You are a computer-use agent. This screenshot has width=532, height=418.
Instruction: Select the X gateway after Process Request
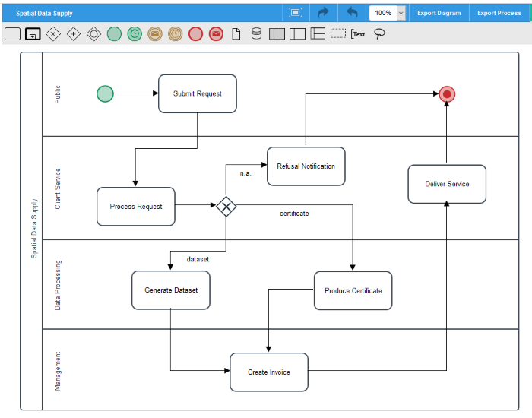226,207
